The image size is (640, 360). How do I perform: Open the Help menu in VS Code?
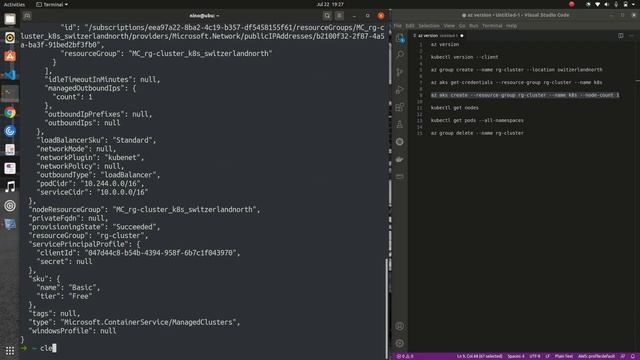click(511, 26)
